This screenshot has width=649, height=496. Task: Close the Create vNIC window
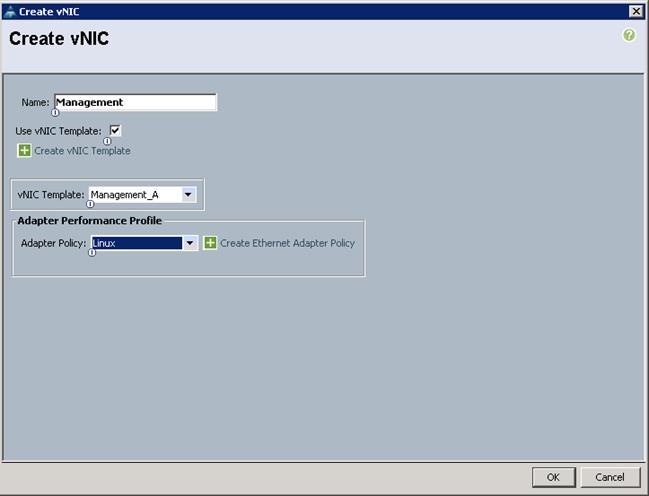click(x=636, y=12)
